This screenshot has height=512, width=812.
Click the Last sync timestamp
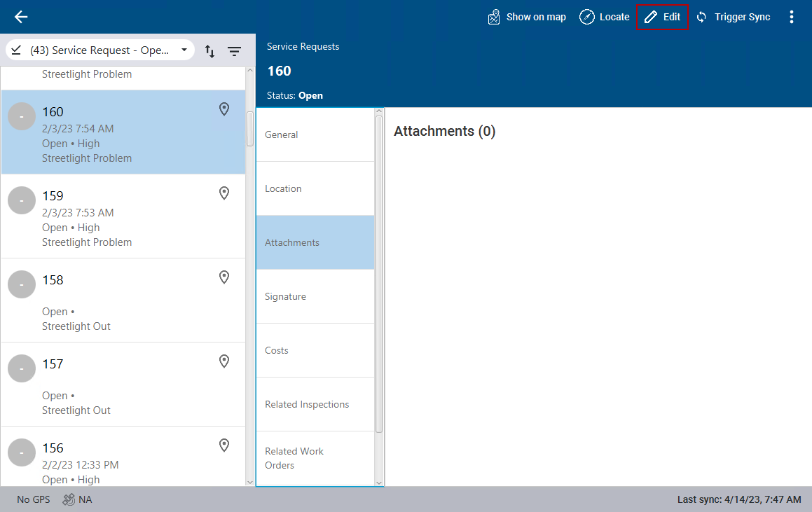coord(739,499)
